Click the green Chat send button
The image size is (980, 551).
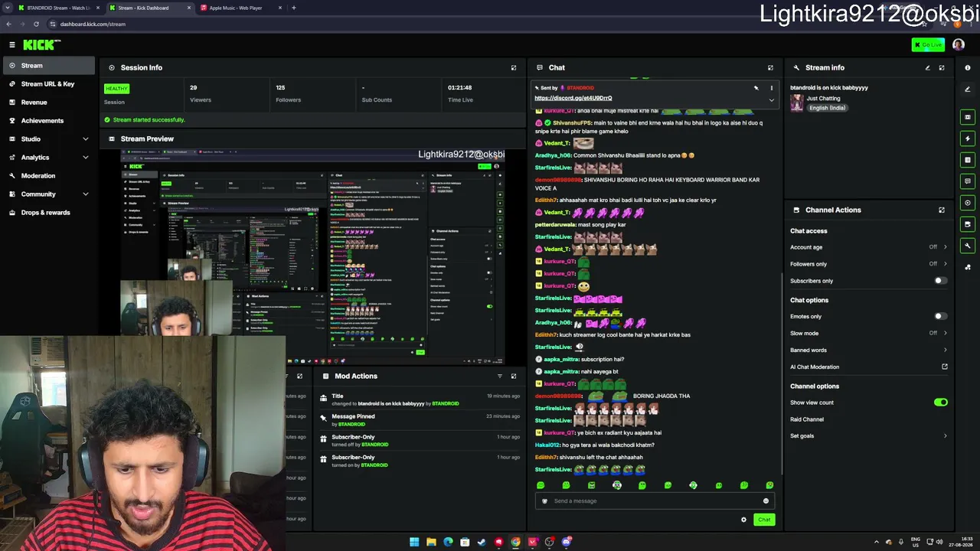click(x=764, y=520)
